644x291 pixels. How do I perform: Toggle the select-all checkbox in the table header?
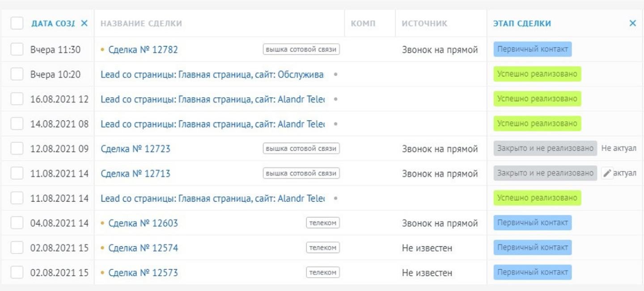17,23
